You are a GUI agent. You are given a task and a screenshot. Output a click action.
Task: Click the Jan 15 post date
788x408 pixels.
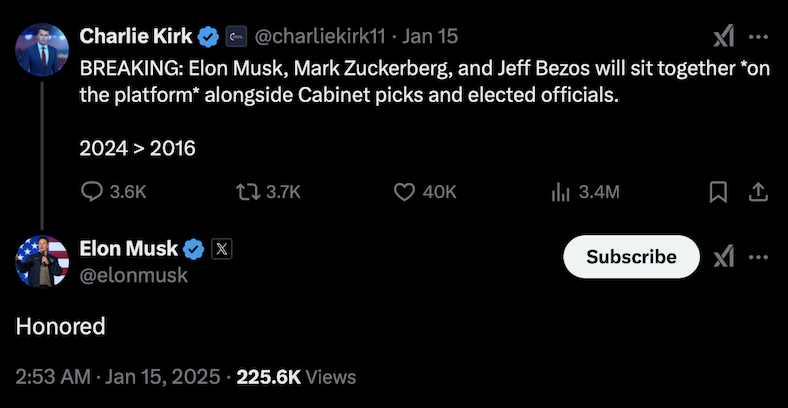coord(430,37)
